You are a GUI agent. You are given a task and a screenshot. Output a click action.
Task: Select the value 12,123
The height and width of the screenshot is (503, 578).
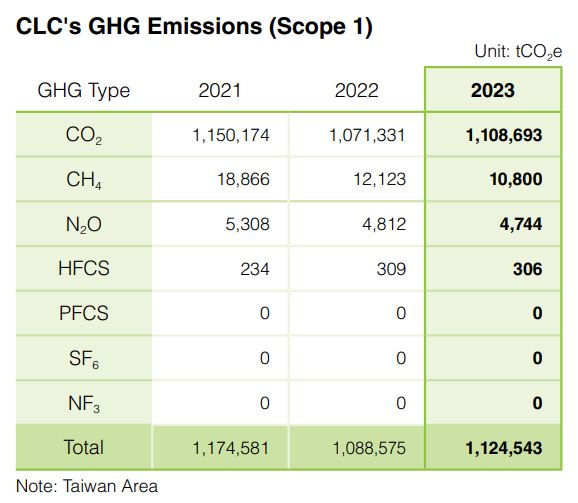tap(380, 179)
